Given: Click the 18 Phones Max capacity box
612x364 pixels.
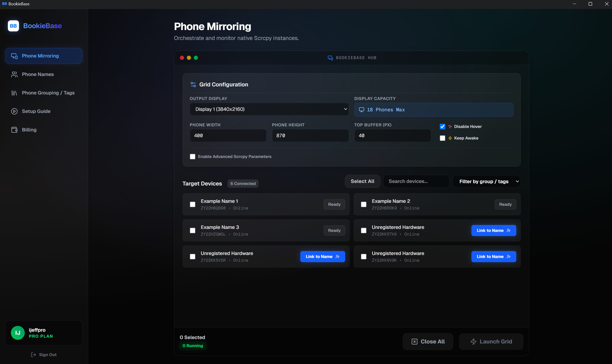Looking at the screenshot, I should pos(434,110).
